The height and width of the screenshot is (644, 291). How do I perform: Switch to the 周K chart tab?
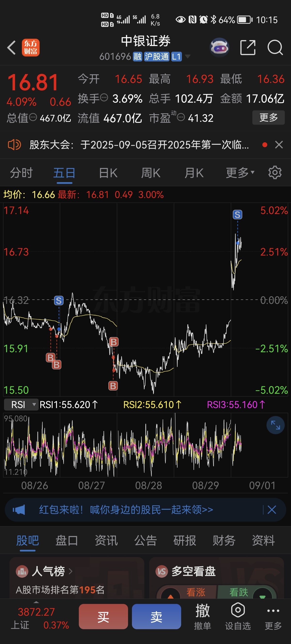[151, 173]
